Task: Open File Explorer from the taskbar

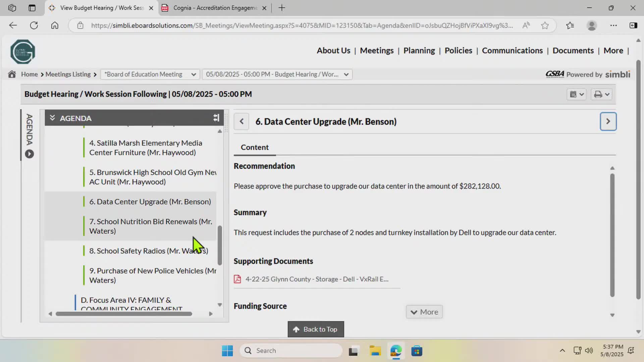Action: pos(375,351)
